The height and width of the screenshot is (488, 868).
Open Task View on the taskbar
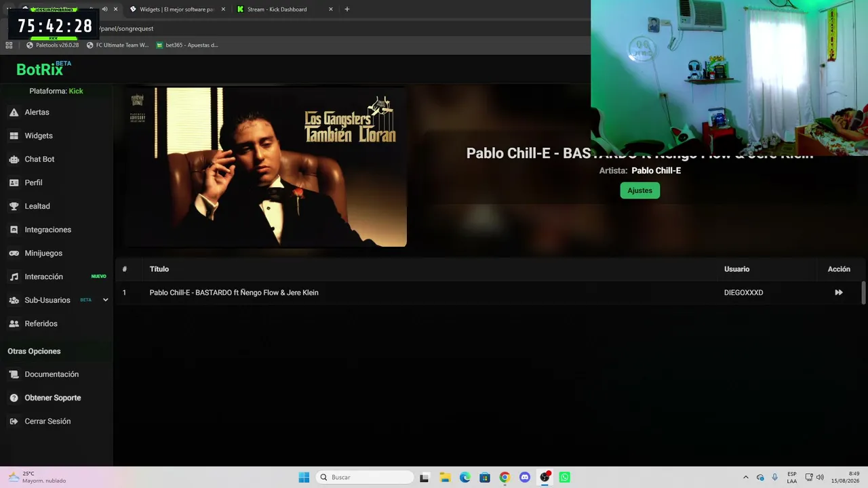pos(425,477)
